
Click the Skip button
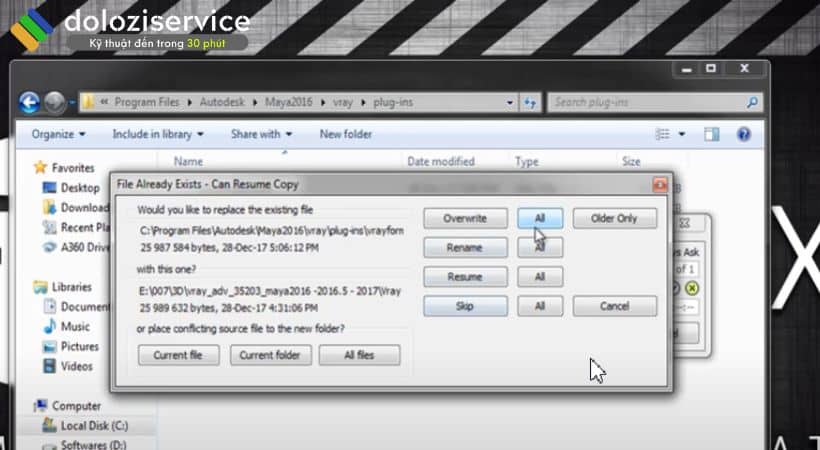coord(464,306)
